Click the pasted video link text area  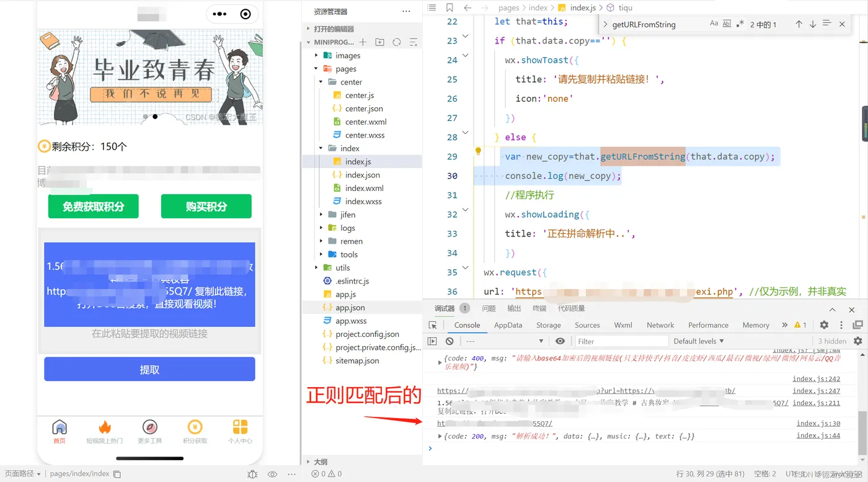pos(149,285)
